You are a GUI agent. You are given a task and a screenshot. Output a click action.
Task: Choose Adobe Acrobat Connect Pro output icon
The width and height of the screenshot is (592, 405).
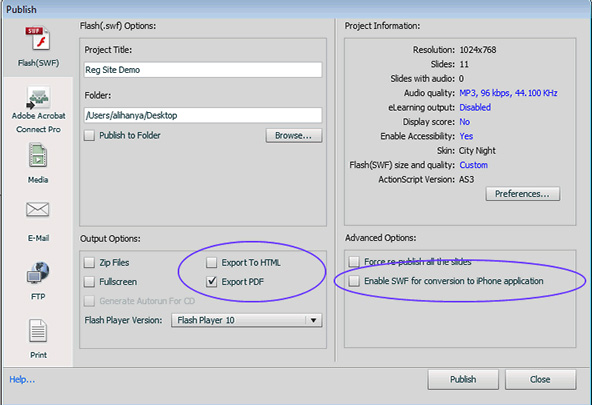[38, 98]
